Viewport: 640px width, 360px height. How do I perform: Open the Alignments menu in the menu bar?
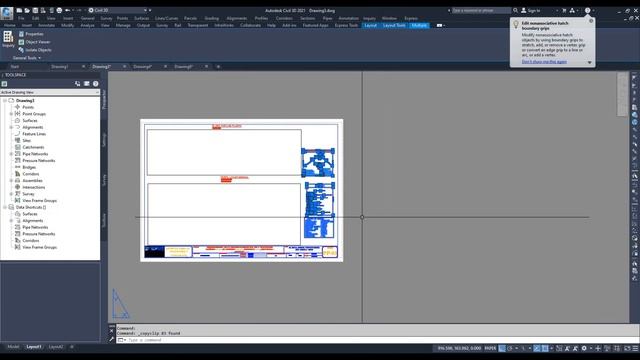coord(236,18)
